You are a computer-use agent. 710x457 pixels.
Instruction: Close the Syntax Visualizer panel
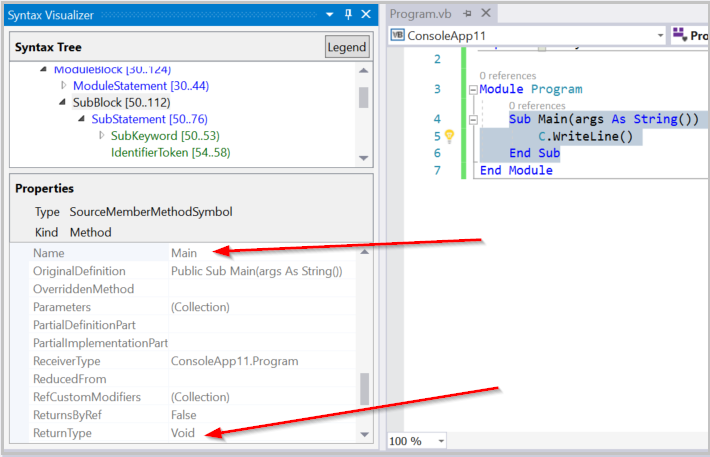(365, 14)
